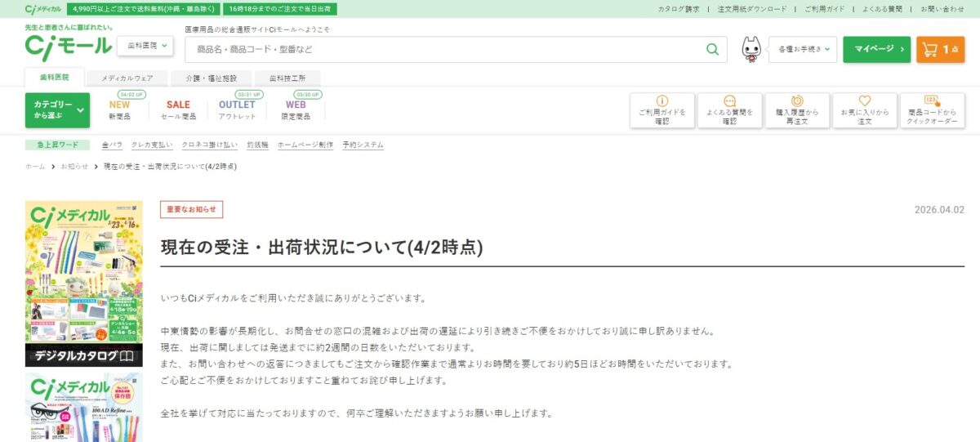Expand カテゴリーから選ぶ category menu
980x442 pixels.
[57, 110]
